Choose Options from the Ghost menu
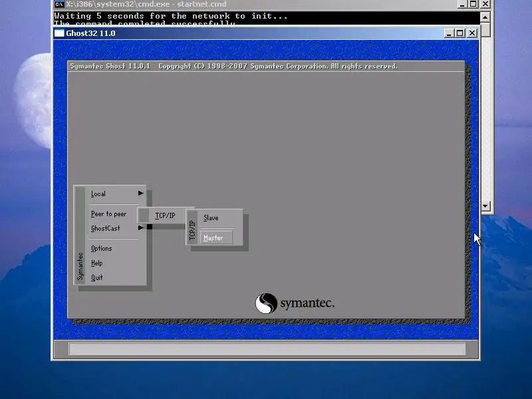532x399 pixels. pyautogui.click(x=102, y=248)
